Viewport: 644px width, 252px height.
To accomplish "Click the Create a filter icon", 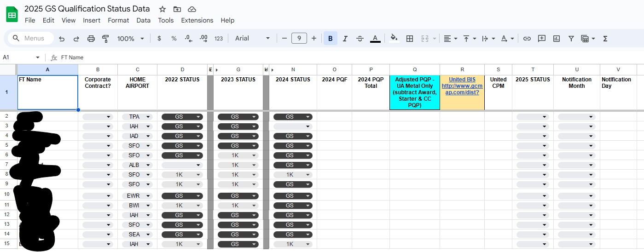I will click(x=571, y=39).
